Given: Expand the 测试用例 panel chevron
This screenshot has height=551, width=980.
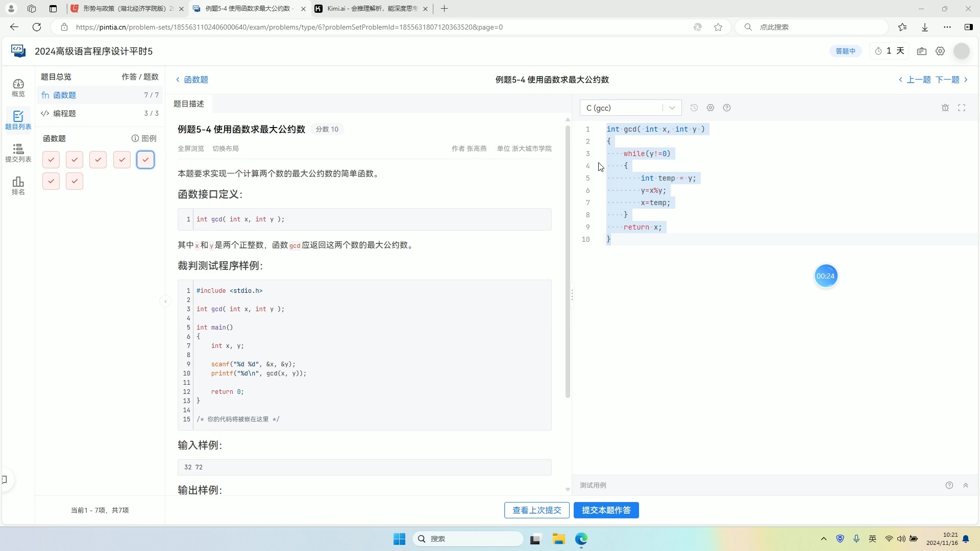Looking at the screenshot, I should coord(966,485).
